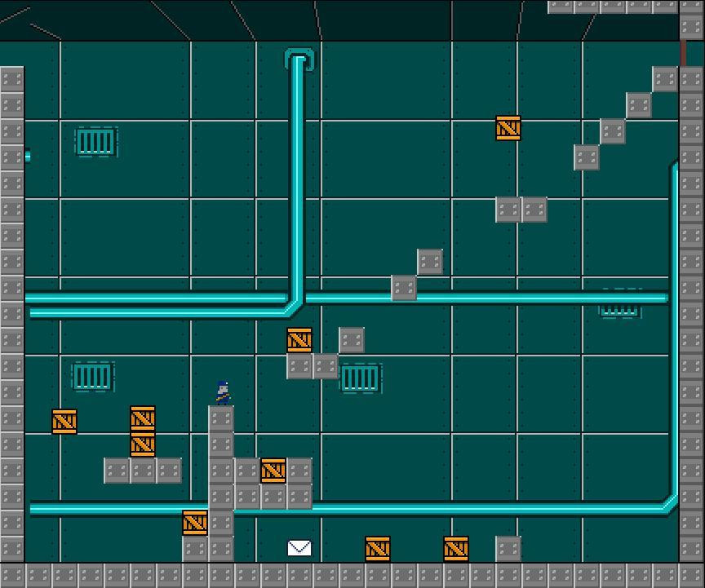The width and height of the screenshot is (705, 588).
Task: Select the orange crate wedged between gray blocks
Action: coord(273,471)
